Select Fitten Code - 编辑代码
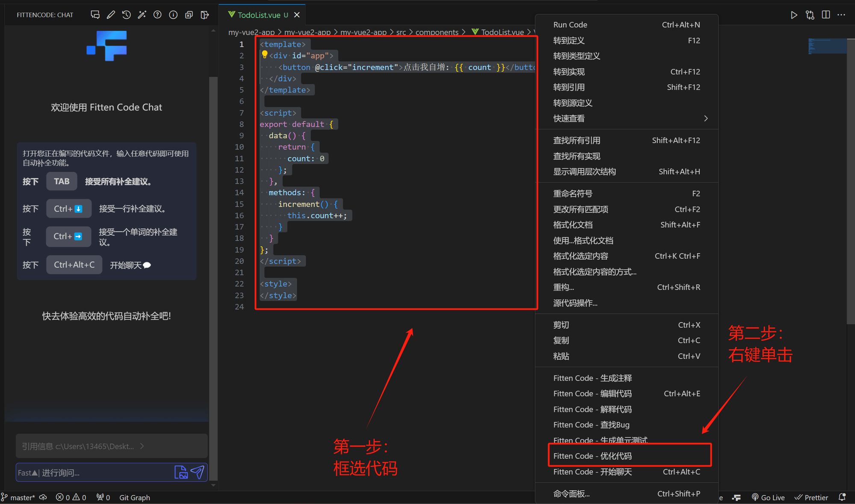Viewport: 855px width, 504px height. click(627, 394)
